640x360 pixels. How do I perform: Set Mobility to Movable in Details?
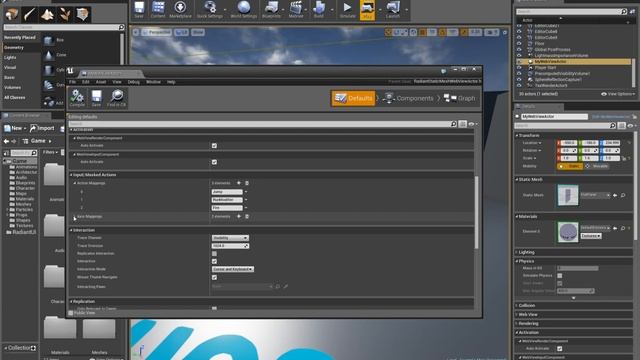[x=597, y=166]
